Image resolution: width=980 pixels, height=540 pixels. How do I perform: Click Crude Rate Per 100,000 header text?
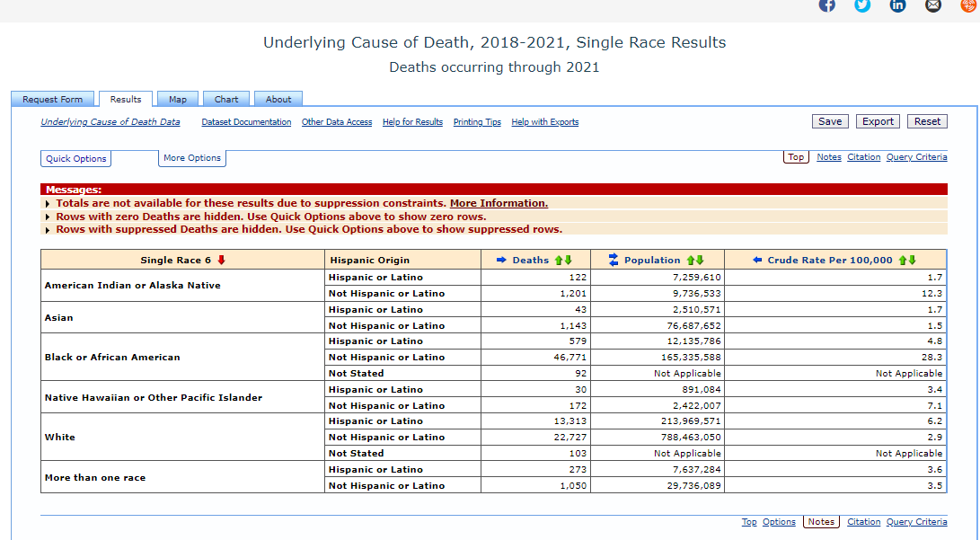tap(830, 260)
